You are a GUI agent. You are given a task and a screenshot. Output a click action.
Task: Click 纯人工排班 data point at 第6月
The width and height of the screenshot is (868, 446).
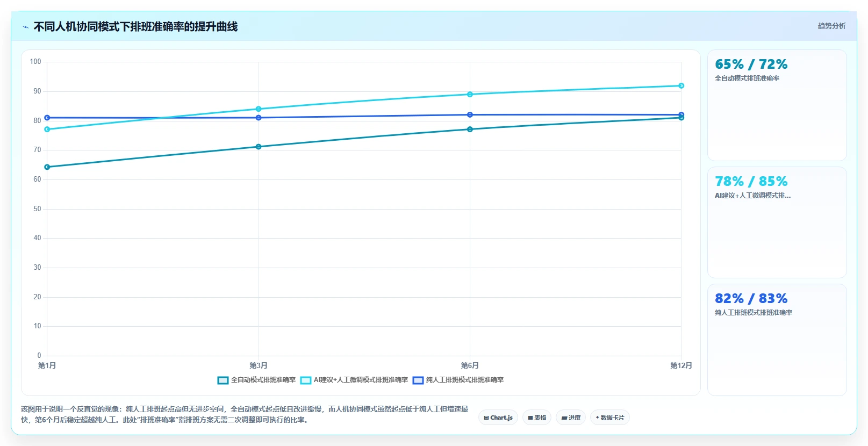[x=470, y=115]
